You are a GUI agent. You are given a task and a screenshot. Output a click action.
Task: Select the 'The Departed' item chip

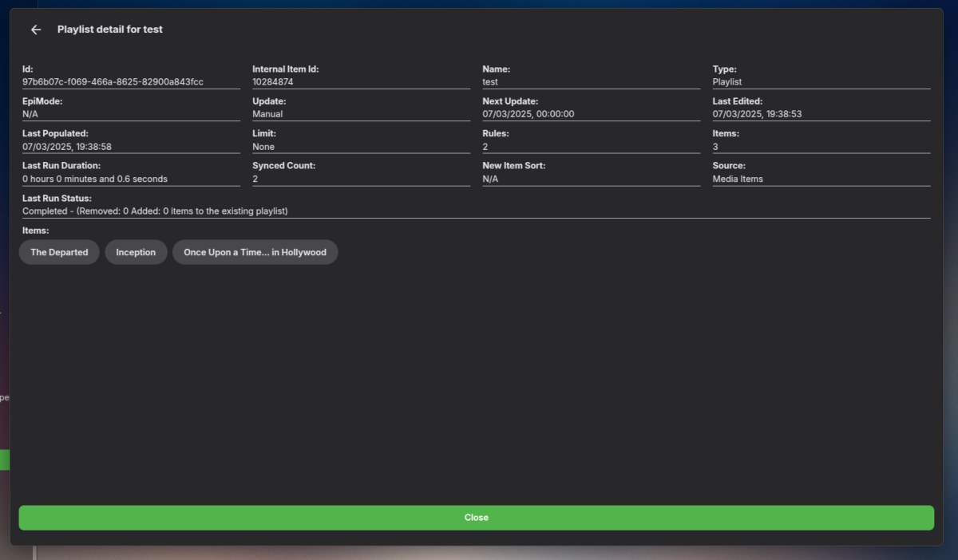coord(58,251)
